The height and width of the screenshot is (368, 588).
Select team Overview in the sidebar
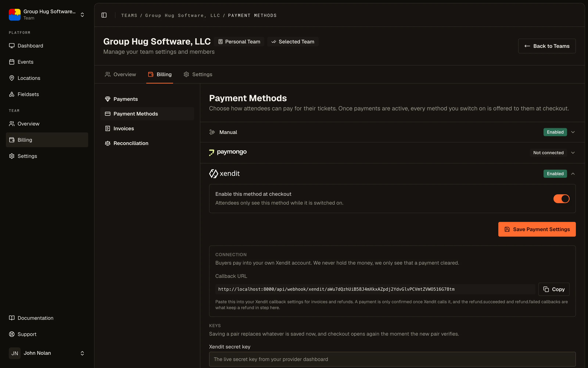[47, 124]
